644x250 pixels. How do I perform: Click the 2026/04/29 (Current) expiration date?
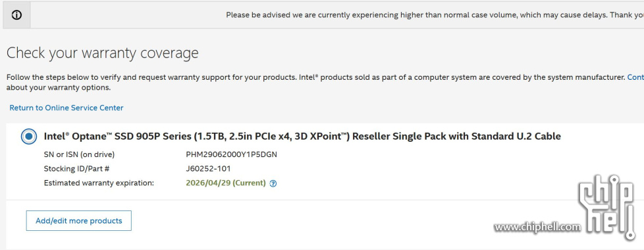[226, 183]
